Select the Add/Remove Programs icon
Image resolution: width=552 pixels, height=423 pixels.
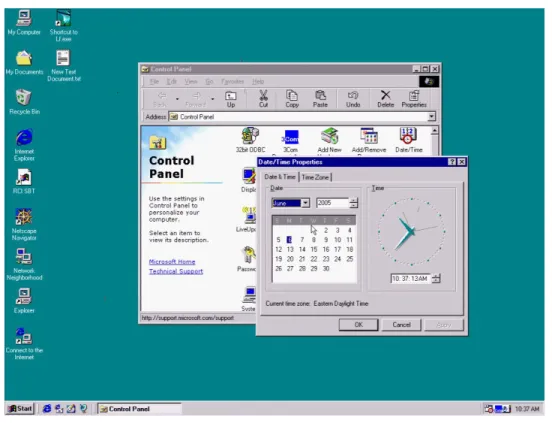pyautogui.click(x=369, y=141)
